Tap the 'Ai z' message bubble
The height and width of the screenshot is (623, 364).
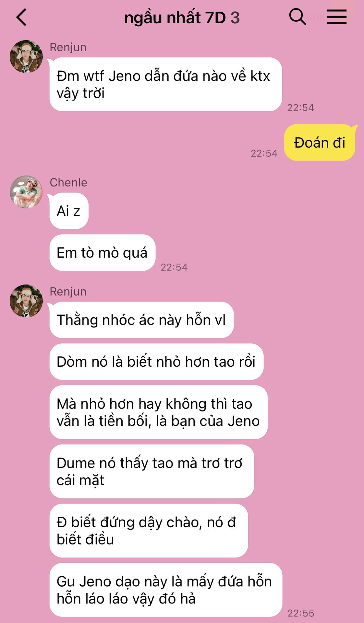pyautogui.click(x=69, y=211)
